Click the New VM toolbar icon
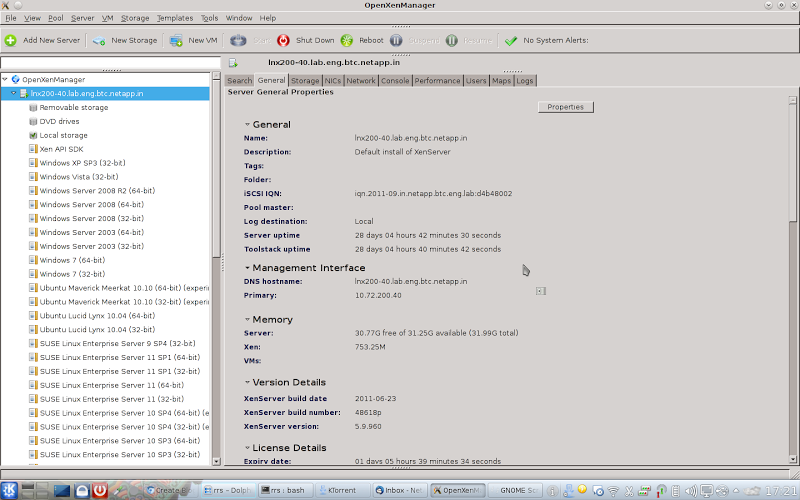The height and width of the screenshot is (500, 800). pyautogui.click(x=176, y=40)
